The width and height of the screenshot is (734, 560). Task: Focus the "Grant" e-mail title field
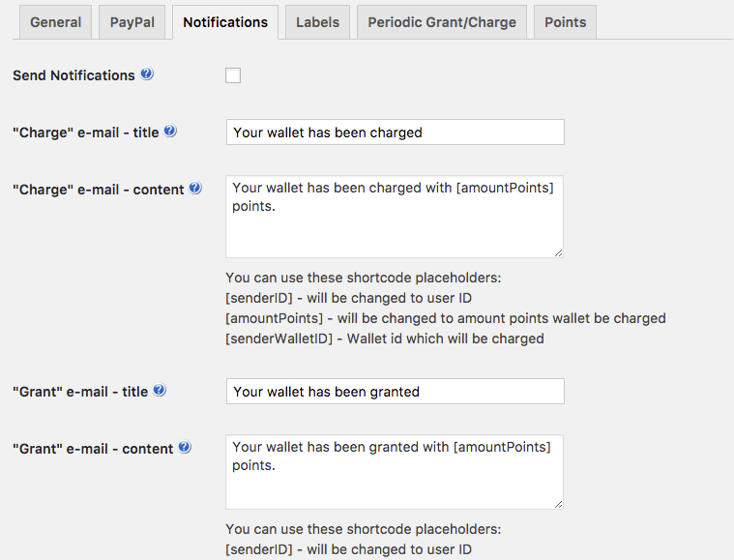(x=395, y=392)
